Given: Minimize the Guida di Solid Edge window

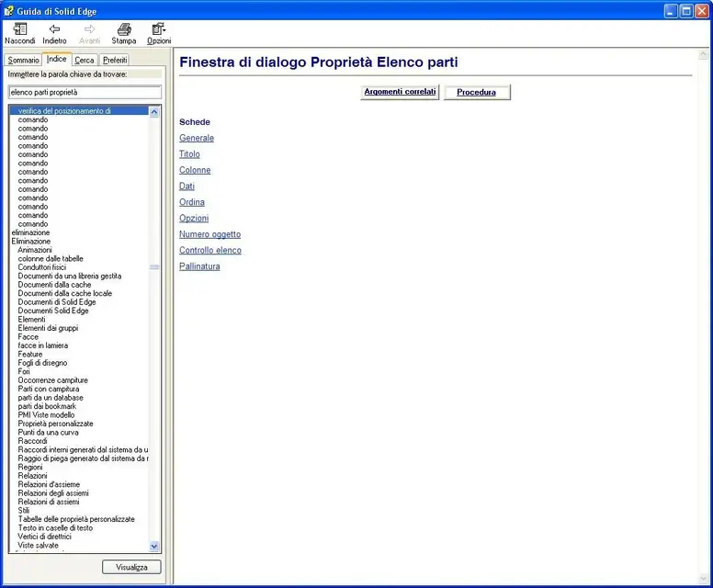Looking at the screenshot, I should point(671,11).
